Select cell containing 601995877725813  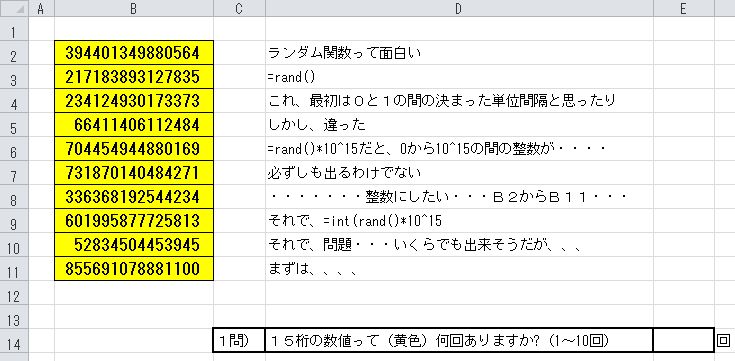coord(134,221)
